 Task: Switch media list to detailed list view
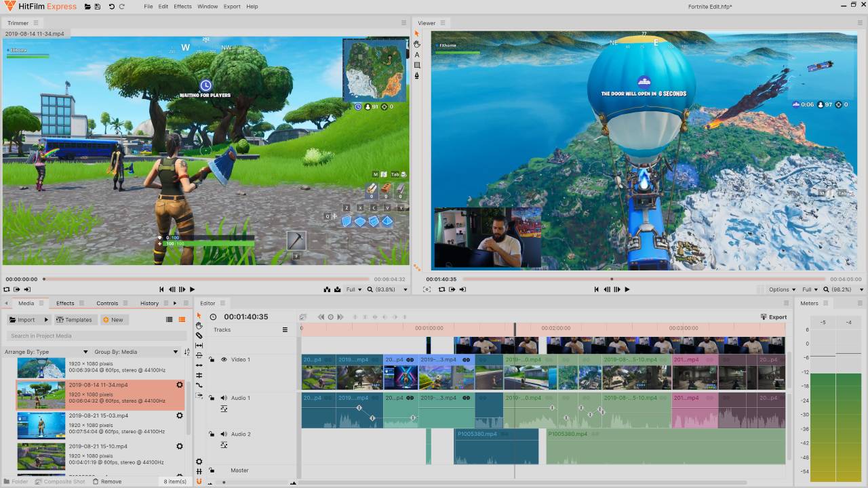click(170, 320)
